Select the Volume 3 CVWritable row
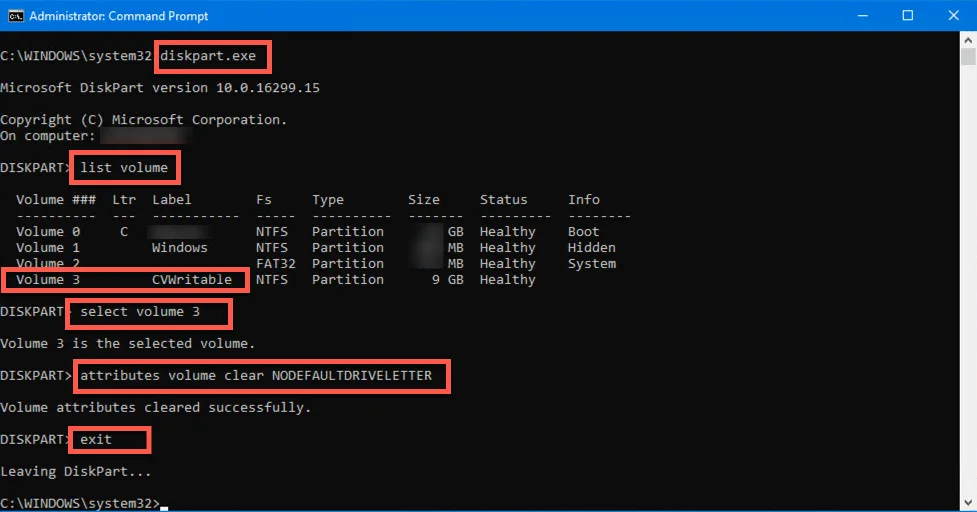The image size is (977, 512). pos(124,280)
